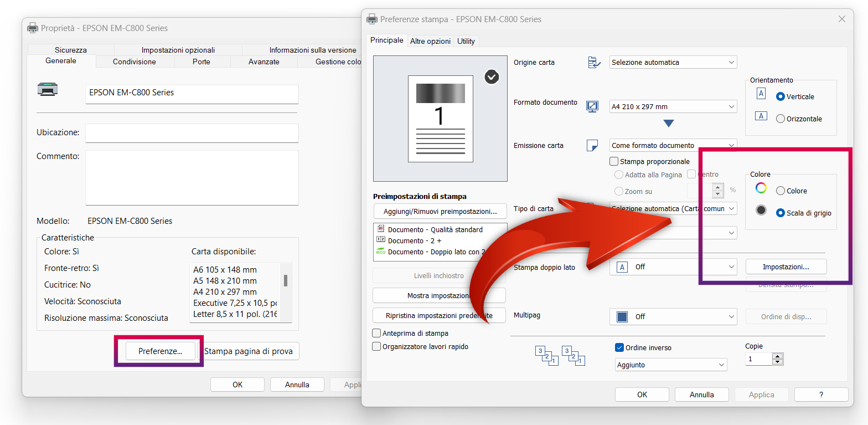This screenshot has width=868, height=425.
Task: Click the Preferenze... button
Action: point(161,351)
